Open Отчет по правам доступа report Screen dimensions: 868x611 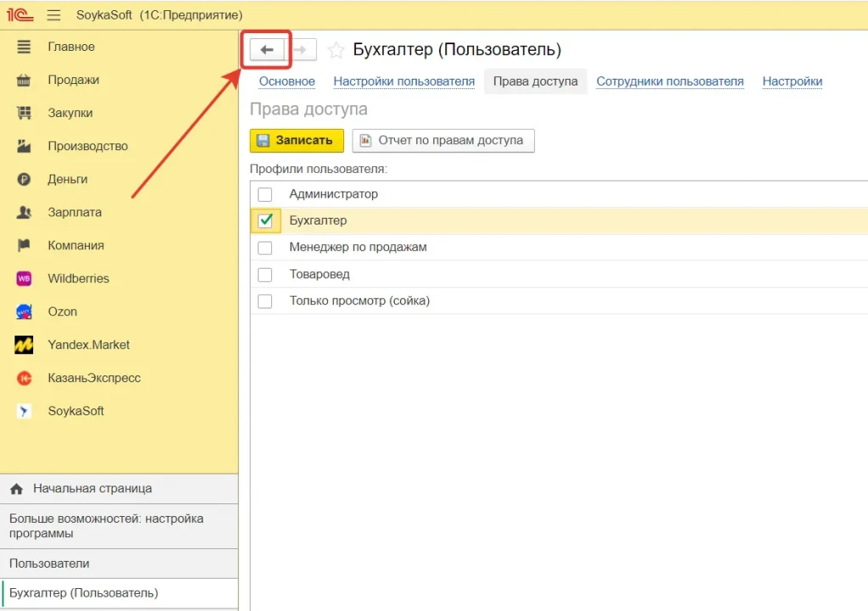[x=442, y=141]
